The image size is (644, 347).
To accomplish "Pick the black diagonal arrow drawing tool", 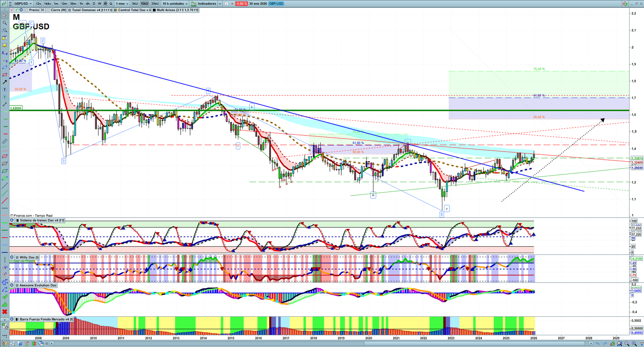I will click(x=4, y=82).
